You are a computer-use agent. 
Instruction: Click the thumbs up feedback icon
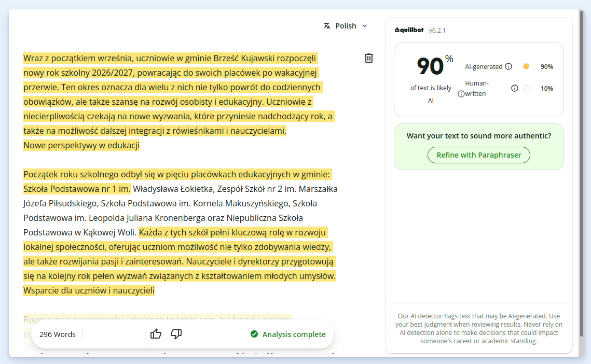click(156, 334)
